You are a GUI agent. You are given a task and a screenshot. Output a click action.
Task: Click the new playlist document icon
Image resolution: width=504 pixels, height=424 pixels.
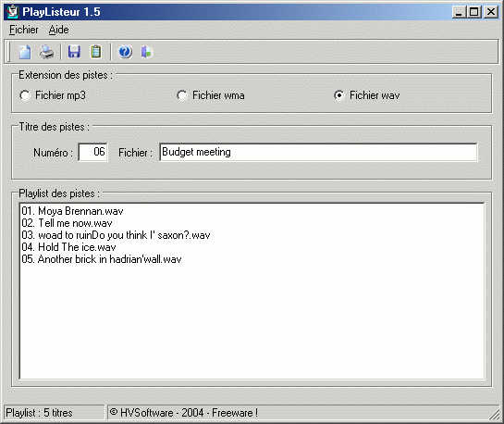25,52
